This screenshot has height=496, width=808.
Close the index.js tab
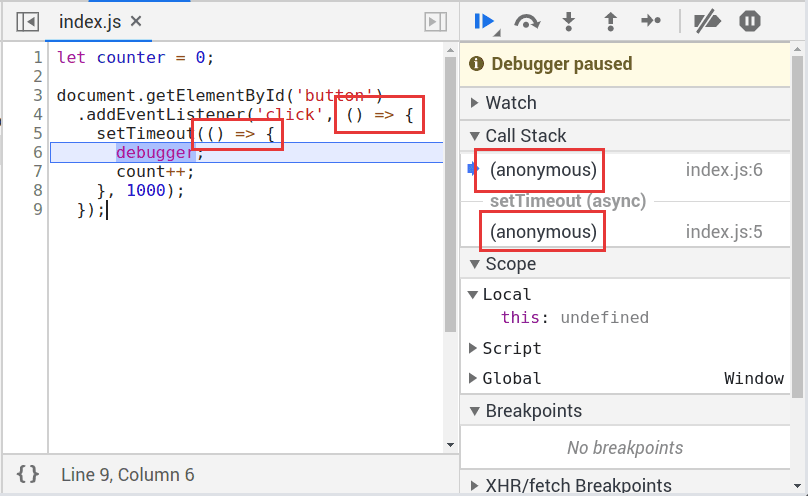(x=136, y=21)
